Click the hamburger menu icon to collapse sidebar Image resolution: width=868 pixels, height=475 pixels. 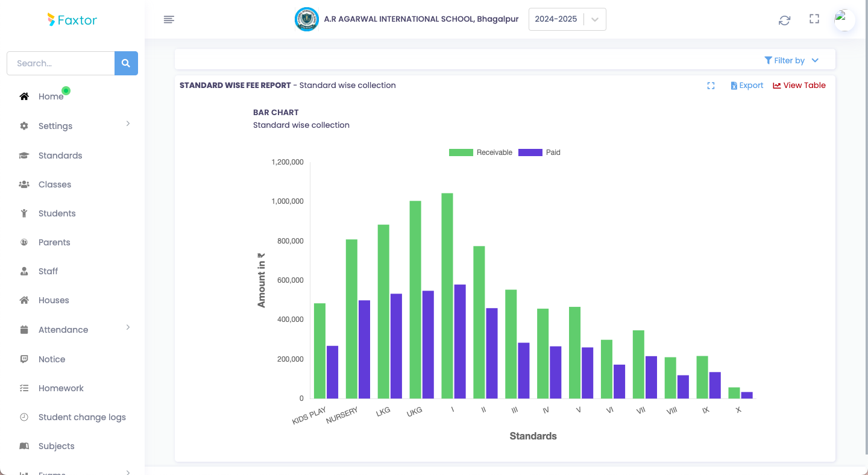(169, 20)
